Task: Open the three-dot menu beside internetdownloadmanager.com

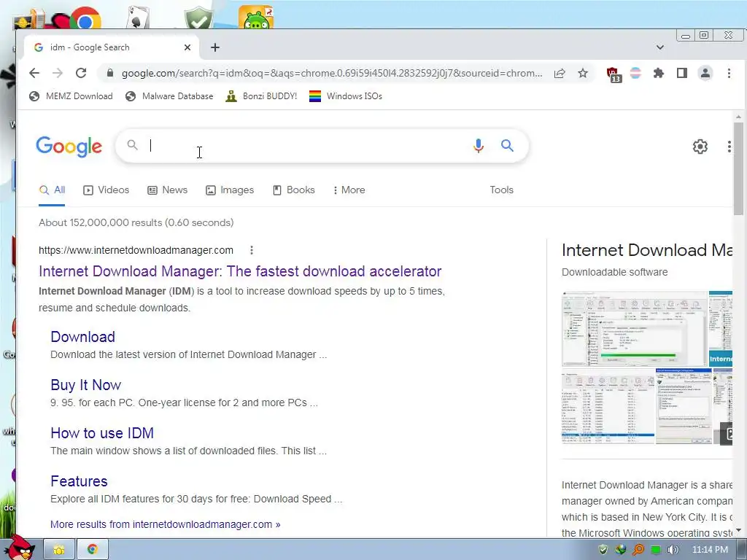Action: [x=252, y=250]
